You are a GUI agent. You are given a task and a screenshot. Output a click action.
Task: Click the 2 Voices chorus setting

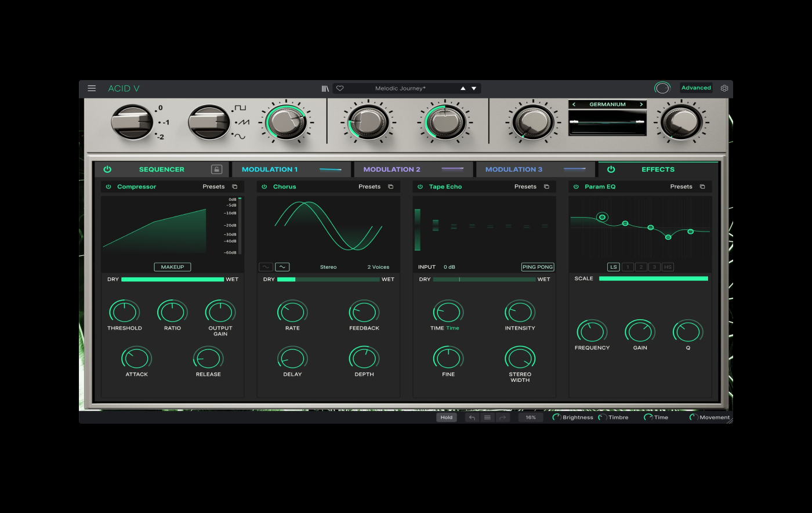tap(378, 267)
